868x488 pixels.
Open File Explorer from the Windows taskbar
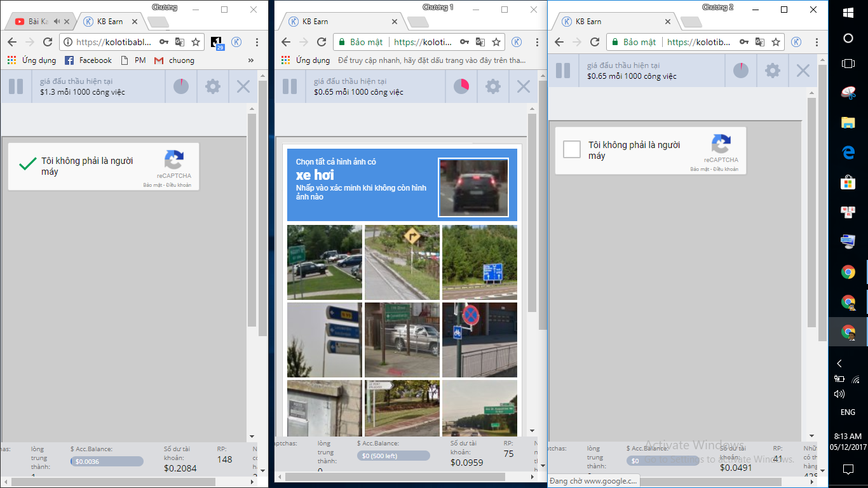(x=848, y=123)
